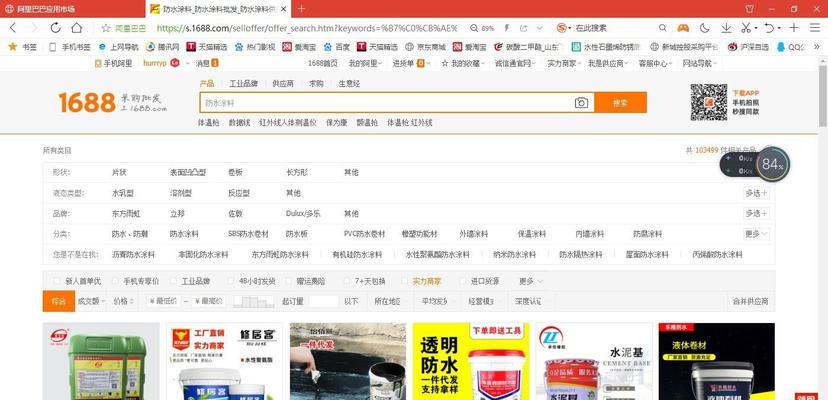
Task: Open the 我的阿里 dropdown in top nav
Action: click(364, 63)
